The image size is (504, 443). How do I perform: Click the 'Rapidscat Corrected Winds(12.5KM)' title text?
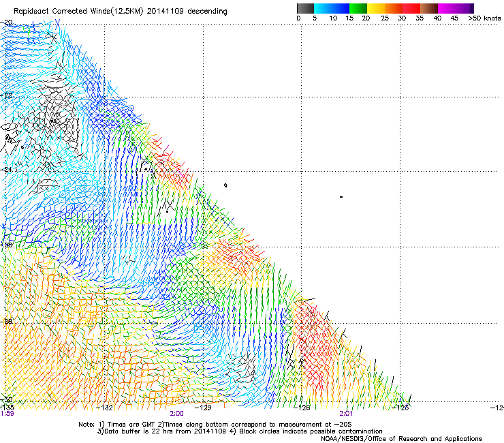point(78,12)
